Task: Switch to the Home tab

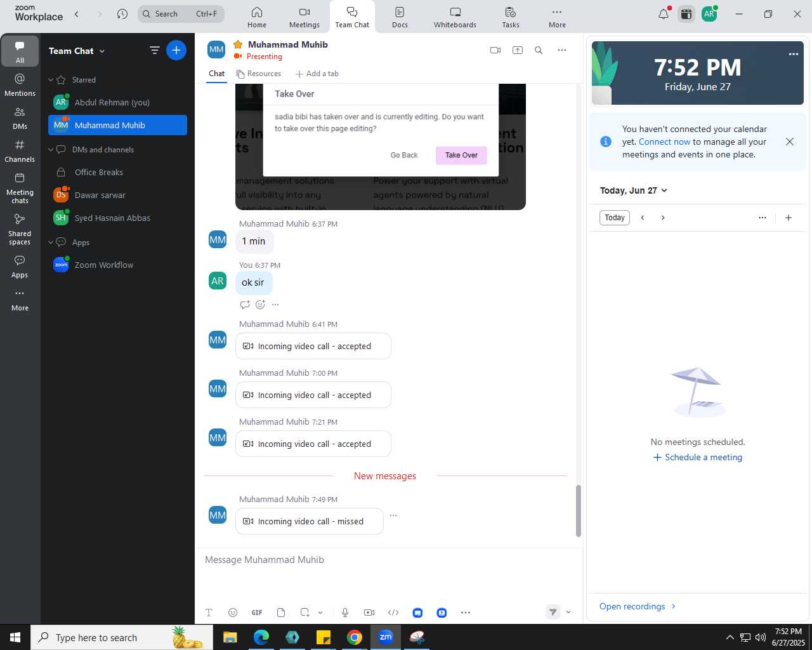Action: [x=257, y=17]
